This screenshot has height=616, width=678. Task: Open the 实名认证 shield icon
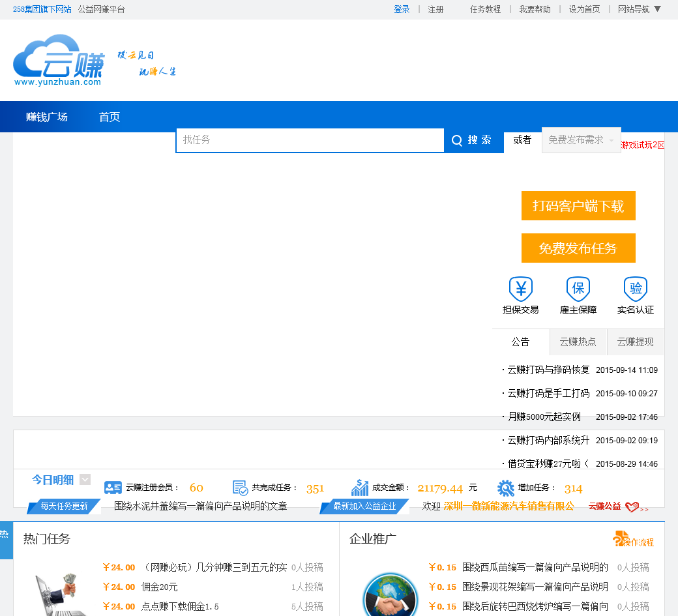(636, 288)
